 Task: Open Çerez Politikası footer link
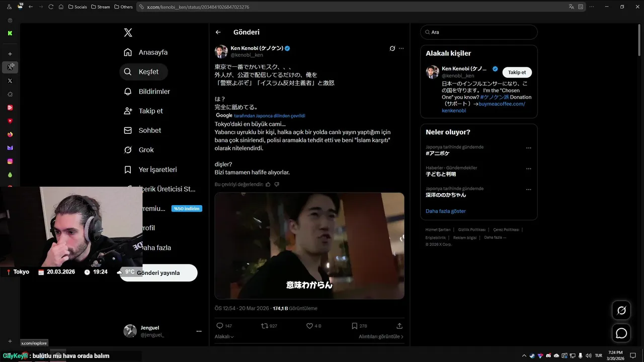click(x=506, y=230)
